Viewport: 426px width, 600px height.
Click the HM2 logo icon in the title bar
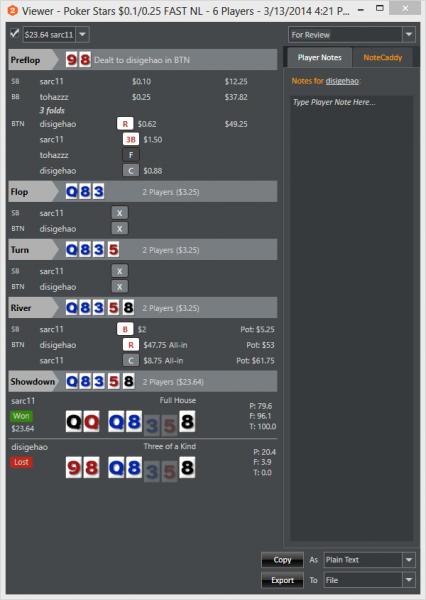pyautogui.click(x=13, y=11)
